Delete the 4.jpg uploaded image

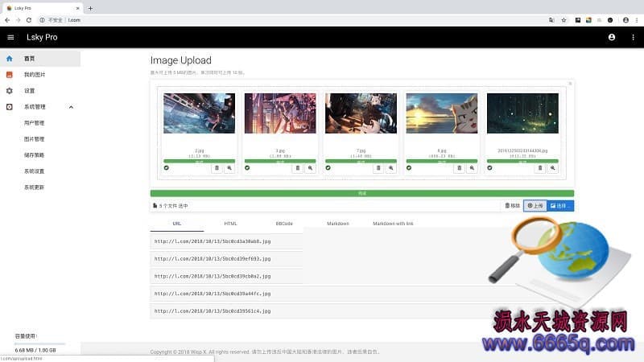(x=459, y=168)
